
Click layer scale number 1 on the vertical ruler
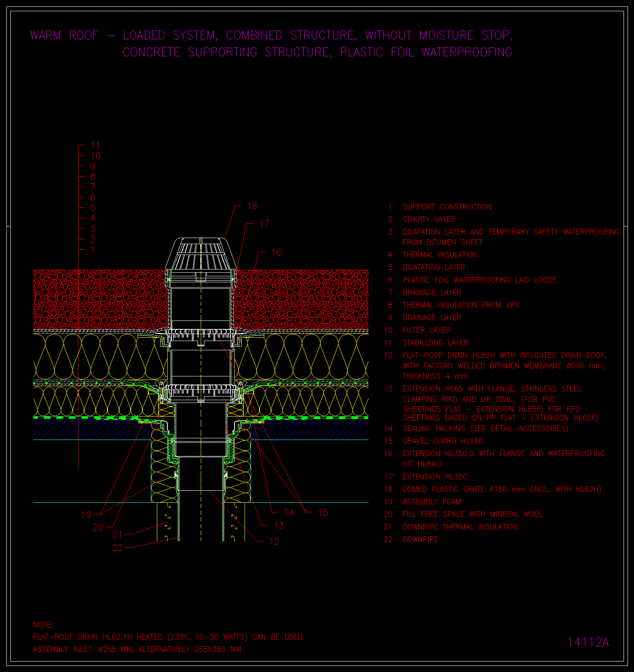(93, 250)
